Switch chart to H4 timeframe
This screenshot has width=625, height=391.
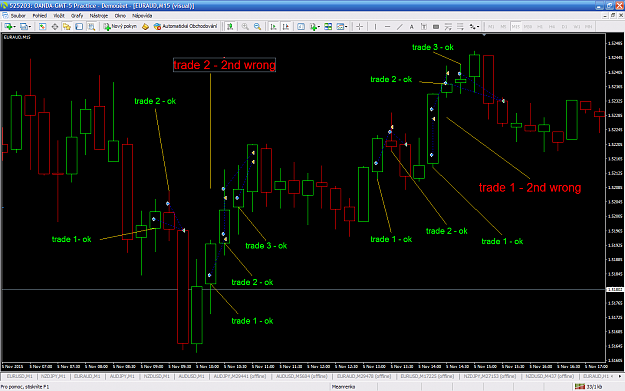[x=552, y=27]
